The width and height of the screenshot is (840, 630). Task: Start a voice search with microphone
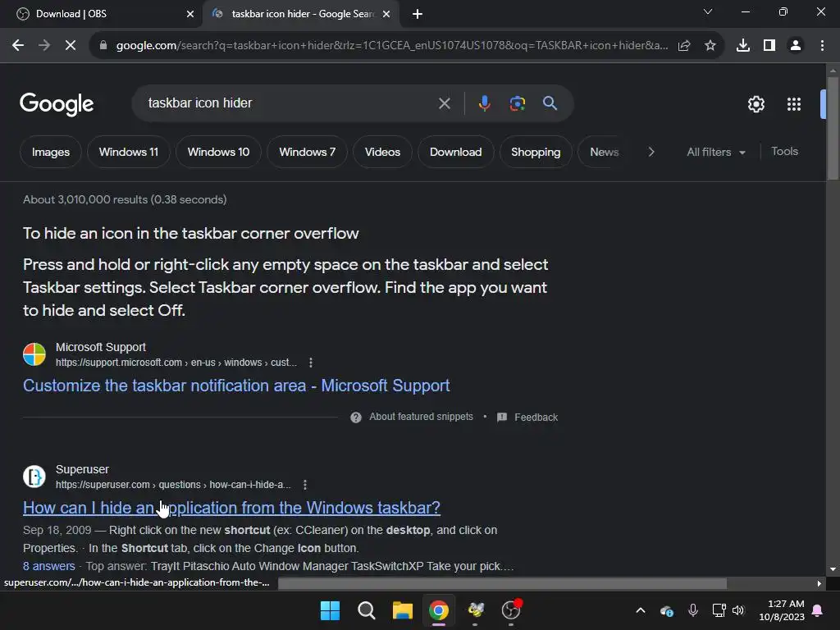click(484, 103)
